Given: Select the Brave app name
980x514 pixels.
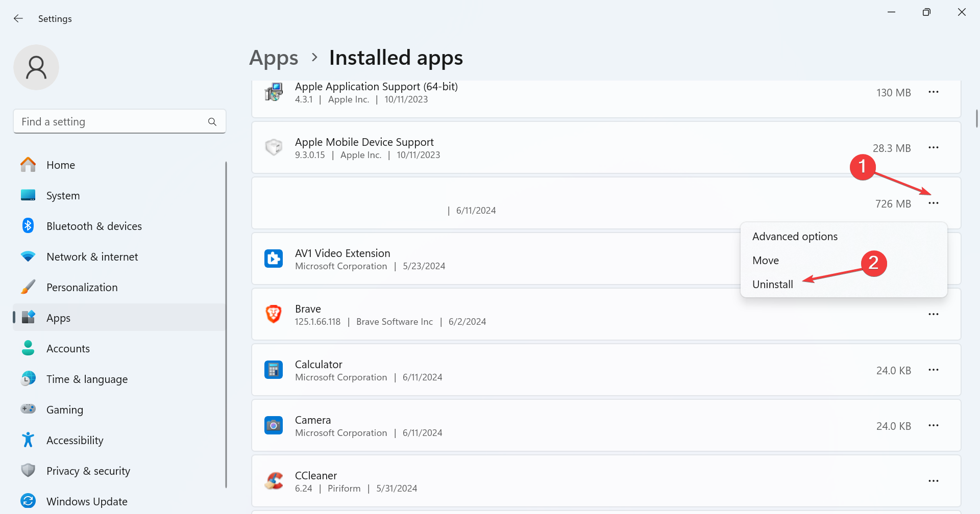Looking at the screenshot, I should point(308,309).
